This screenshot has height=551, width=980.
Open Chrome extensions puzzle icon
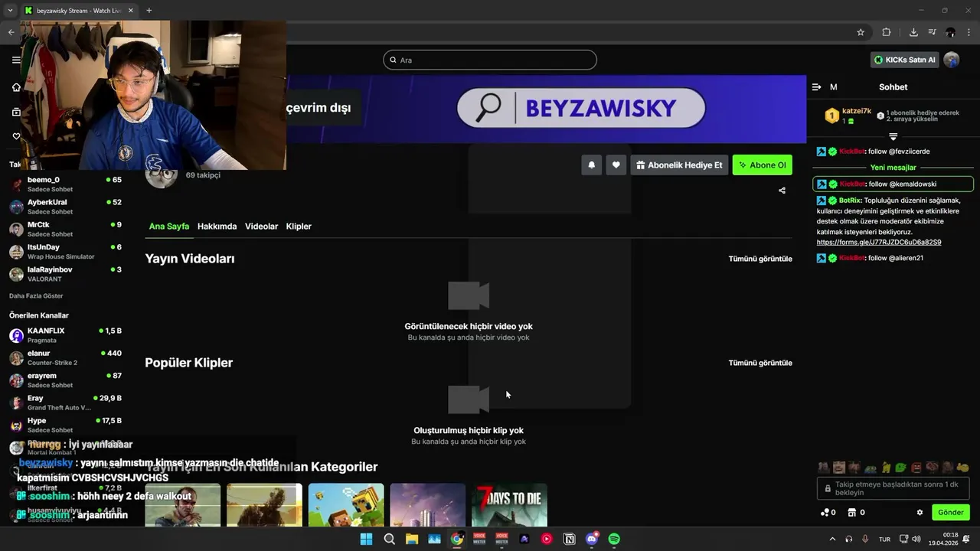887,32
